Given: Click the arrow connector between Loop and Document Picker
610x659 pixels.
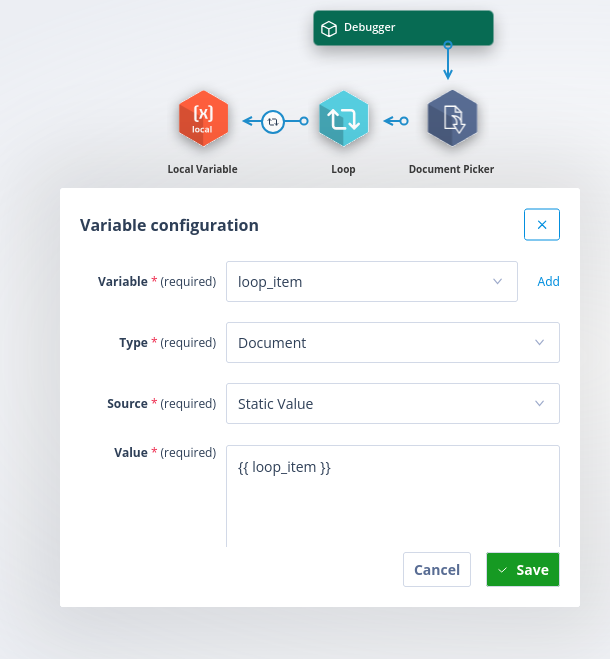Looking at the screenshot, I should pyautogui.click(x=396, y=121).
